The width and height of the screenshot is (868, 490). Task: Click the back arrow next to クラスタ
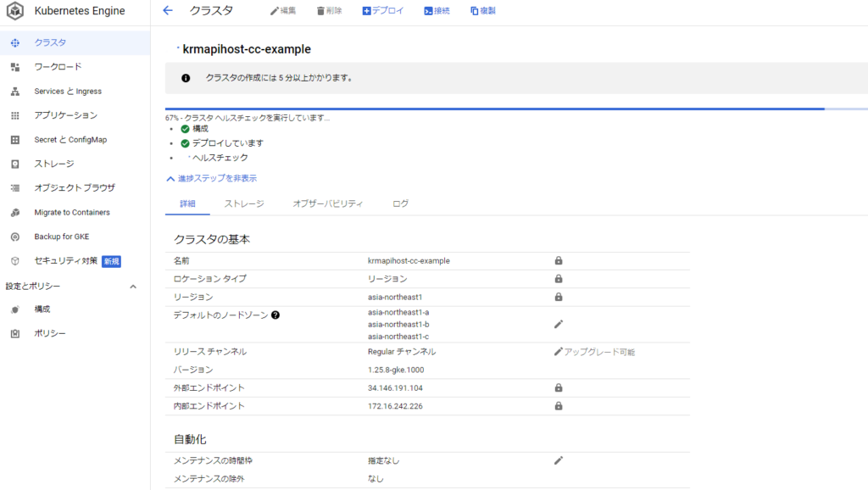168,11
